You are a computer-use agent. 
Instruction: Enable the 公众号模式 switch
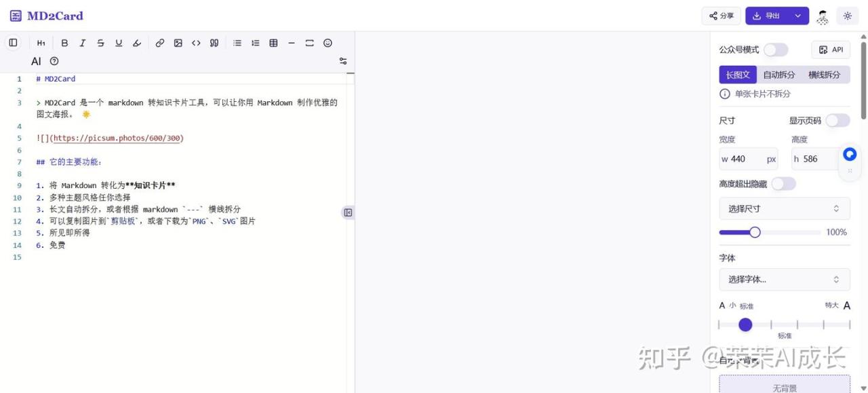(x=776, y=50)
